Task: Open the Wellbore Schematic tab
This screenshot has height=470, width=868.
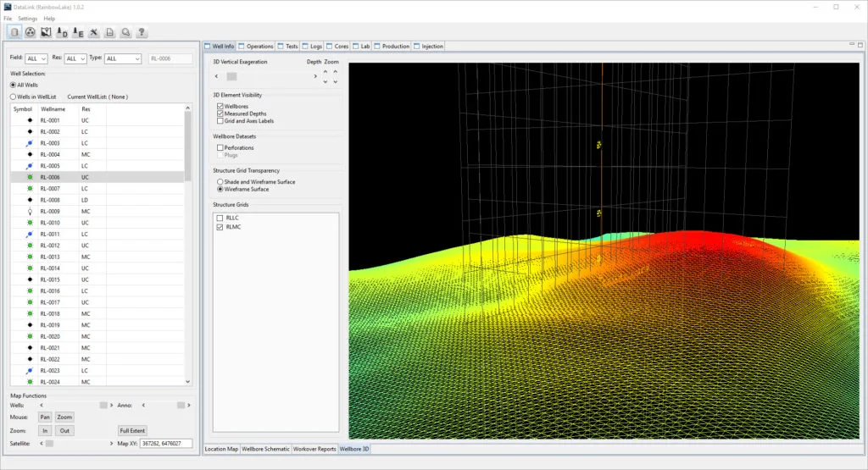Action: coord(265,449)
